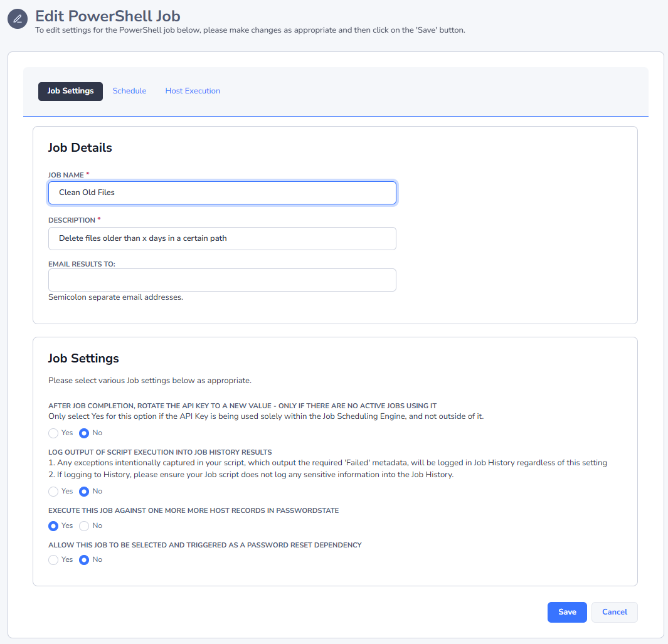Choose No for password reset dependency
Image resolution: width=668 pixels, height=644 pixels.
click(x=84, y=560)
